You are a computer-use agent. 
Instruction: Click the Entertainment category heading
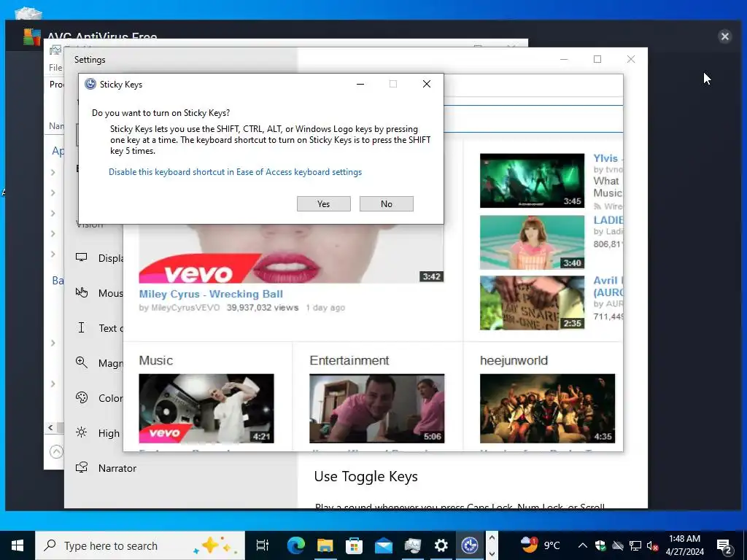coord(349,360)
